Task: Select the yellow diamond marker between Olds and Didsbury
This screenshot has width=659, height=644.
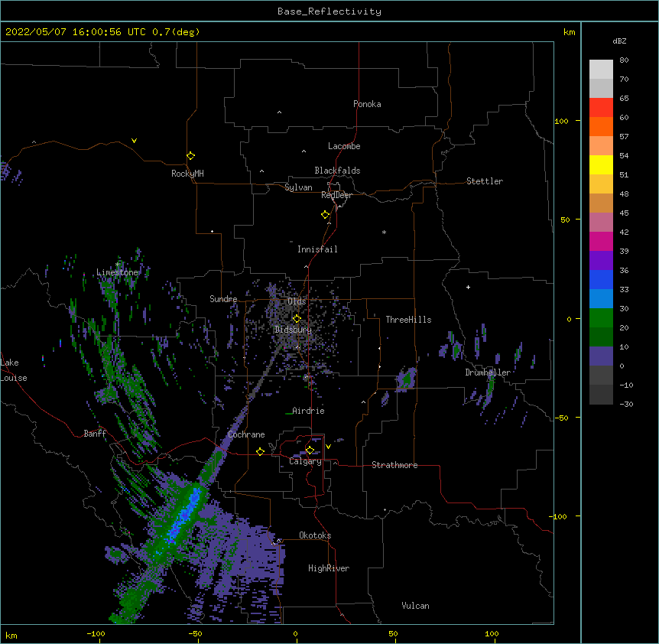Action: pos(297,319)
